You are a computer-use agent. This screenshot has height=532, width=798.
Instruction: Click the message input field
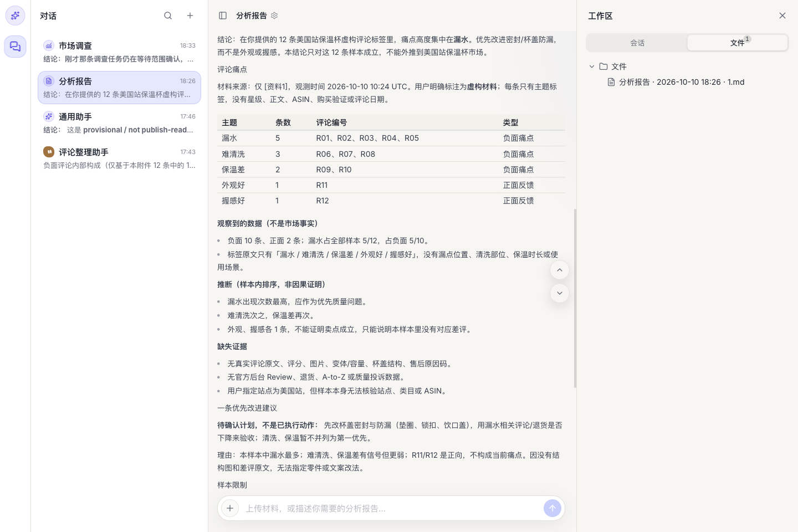(391, 508)
